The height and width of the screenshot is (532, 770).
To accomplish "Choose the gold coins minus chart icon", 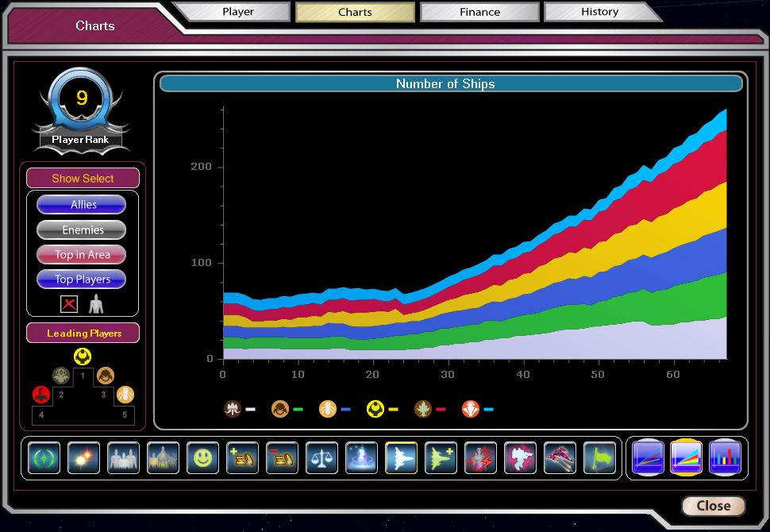I will [x=282, y=458].
